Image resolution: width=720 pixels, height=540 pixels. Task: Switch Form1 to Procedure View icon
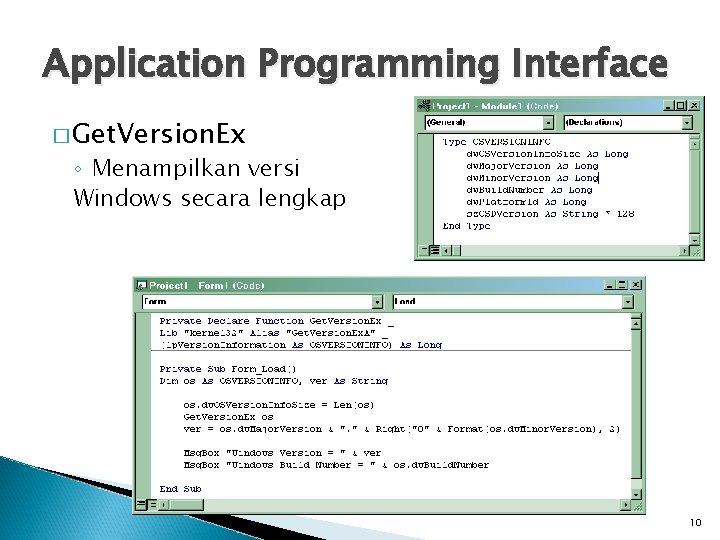click(x=141, y=505)
